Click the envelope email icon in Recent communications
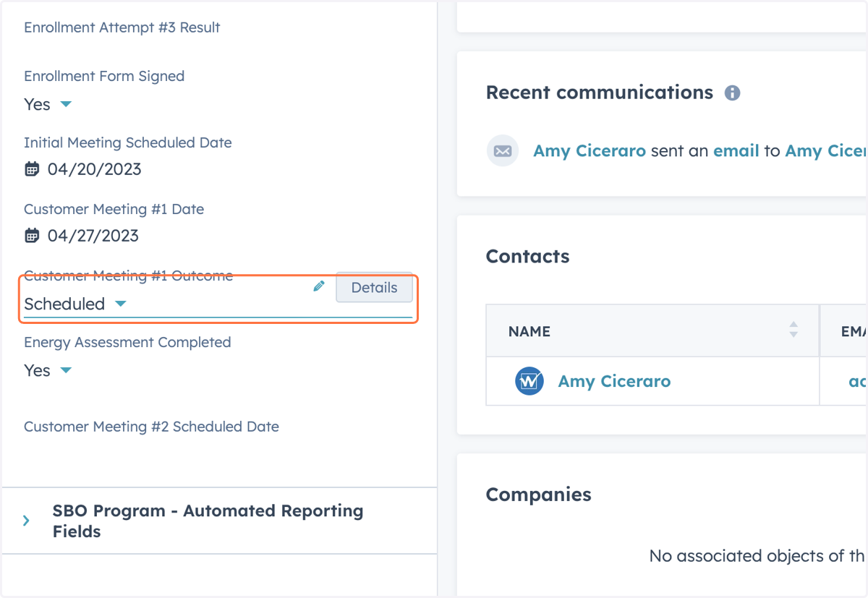The image size is (868, 598). [x=503, y=151]
